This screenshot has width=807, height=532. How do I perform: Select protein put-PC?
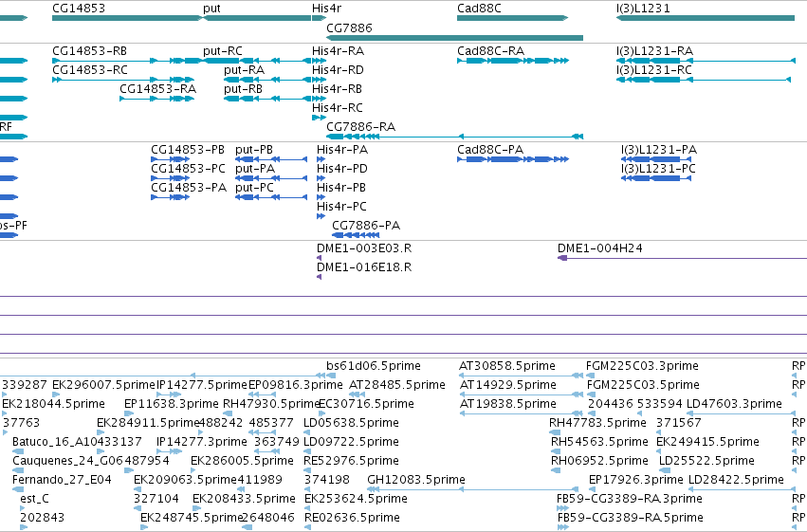coord(271,197)
